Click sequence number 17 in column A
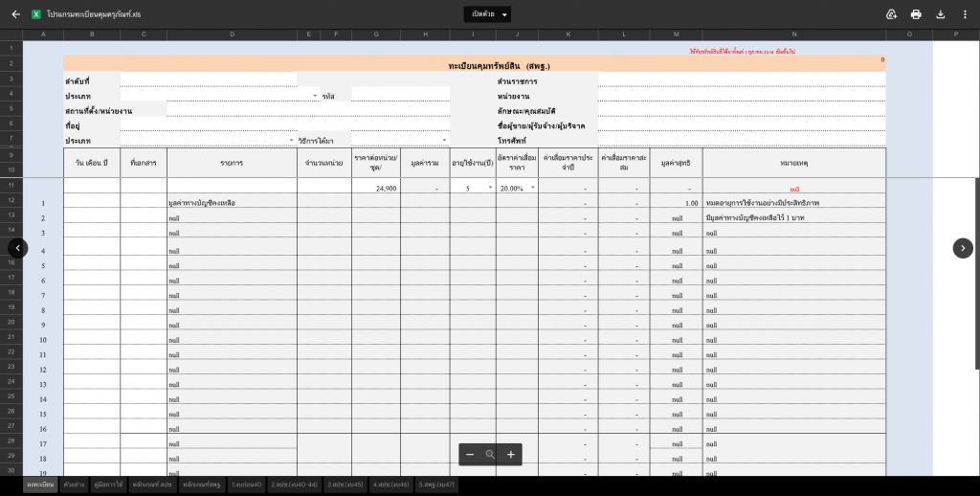The width and height of the screenshot is (980, 496). [43, 444]
